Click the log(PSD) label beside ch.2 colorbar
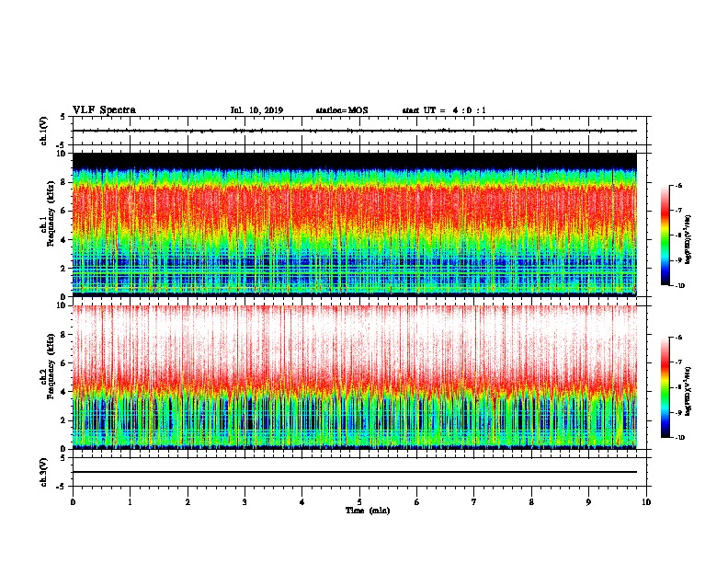The height and width of the screenshot is (563, 728). [688, 391]
